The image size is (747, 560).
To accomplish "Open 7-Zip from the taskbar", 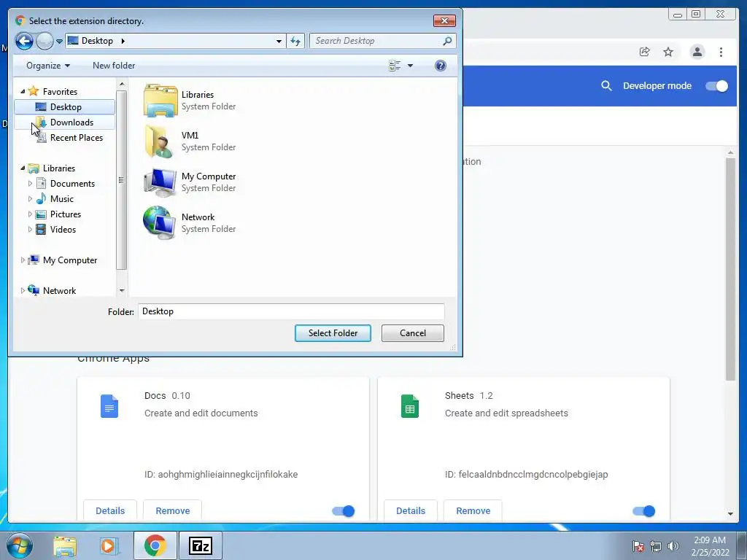I will point(200,545).
